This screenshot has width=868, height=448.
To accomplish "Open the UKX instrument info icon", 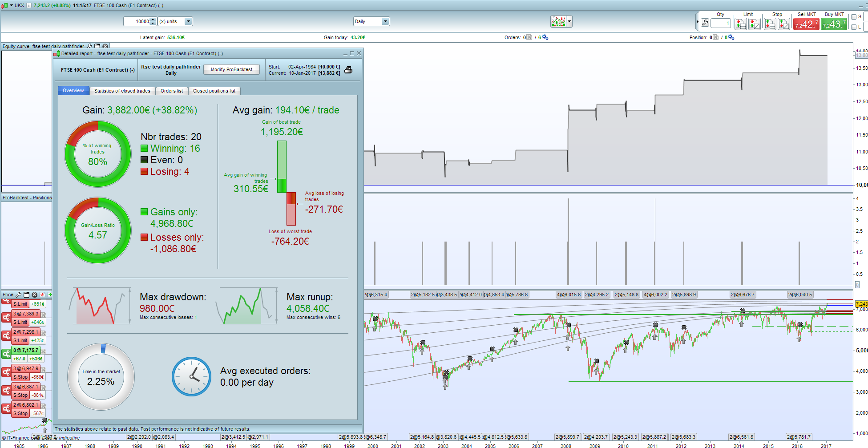I will point(29,5).
